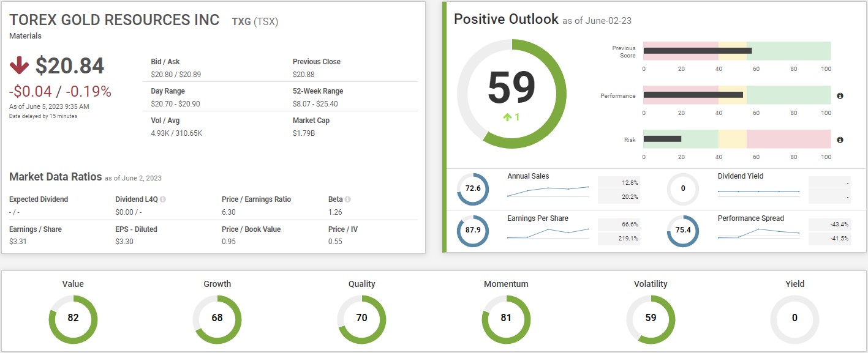Click the Annual Sales 20.2% figure
This screenshot has width=868, height=353.
pos(630,197)
